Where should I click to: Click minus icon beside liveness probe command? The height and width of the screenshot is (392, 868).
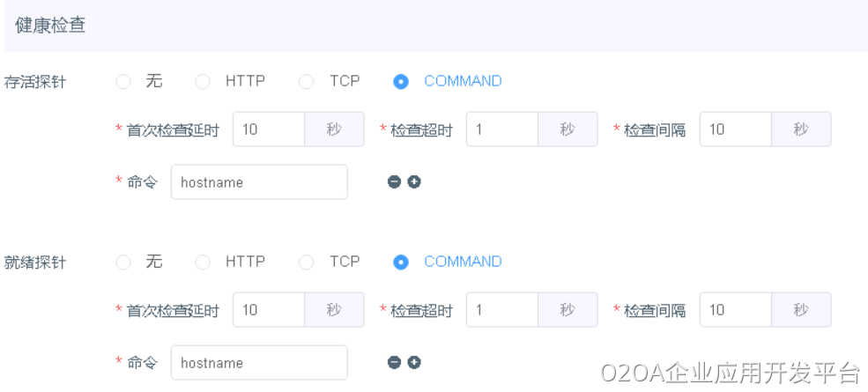coord(394,181)
